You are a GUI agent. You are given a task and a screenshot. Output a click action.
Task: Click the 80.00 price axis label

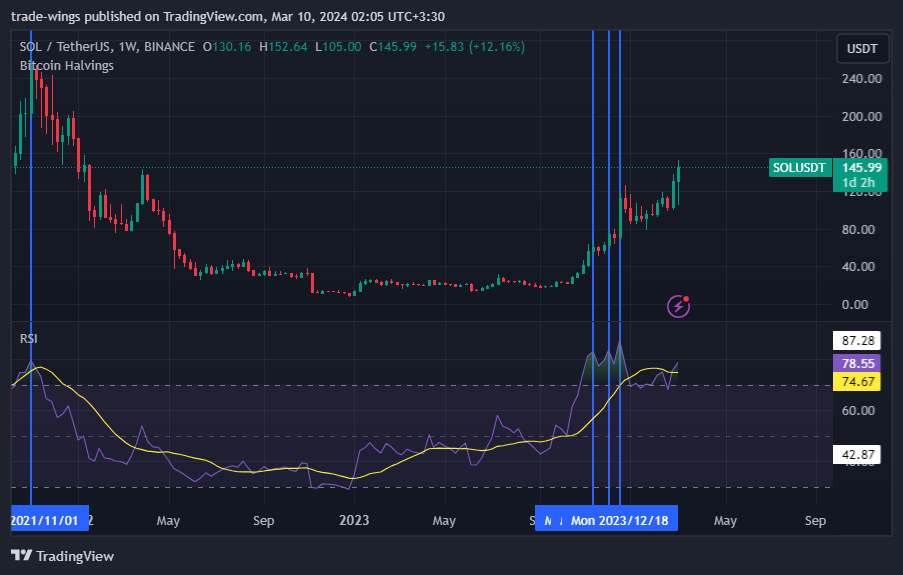tap(858, 229)
